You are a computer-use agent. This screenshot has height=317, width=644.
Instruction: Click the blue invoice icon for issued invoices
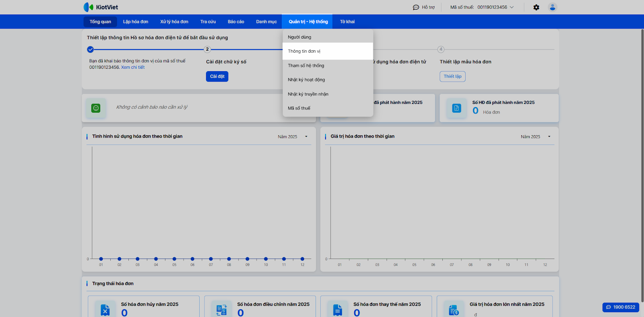pos(456,108)
